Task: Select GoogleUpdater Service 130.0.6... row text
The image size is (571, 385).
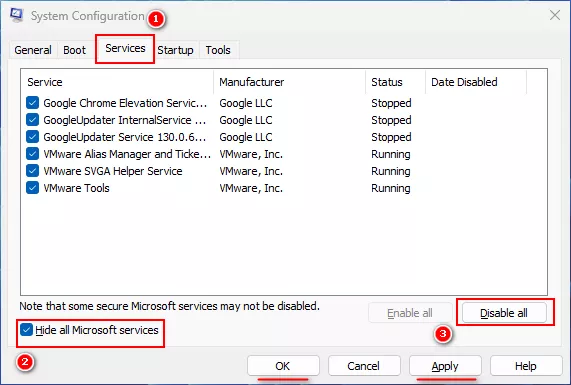Action: coord(125,137)
